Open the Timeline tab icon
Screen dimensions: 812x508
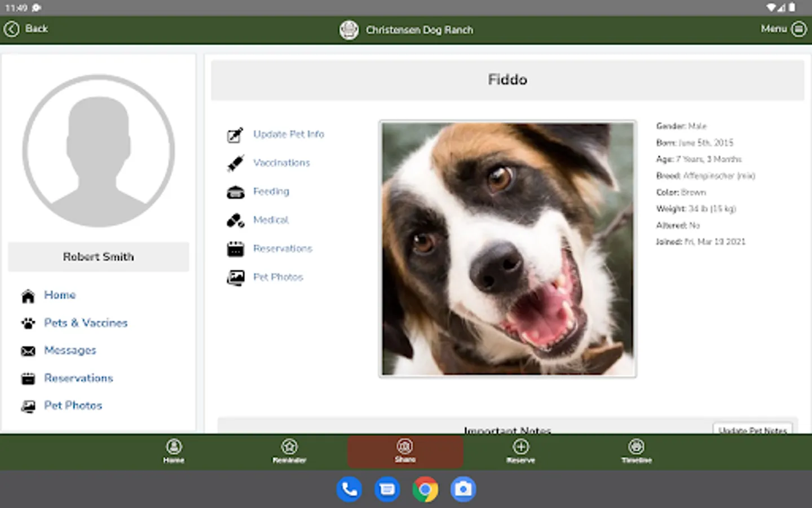click(x=636, y=447)
